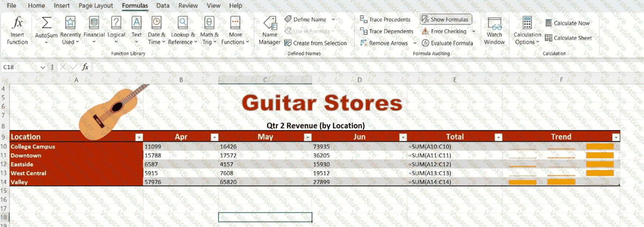Open the Total column filter dropdown
This screenshot has width=644, height=227.
[498, 138]
